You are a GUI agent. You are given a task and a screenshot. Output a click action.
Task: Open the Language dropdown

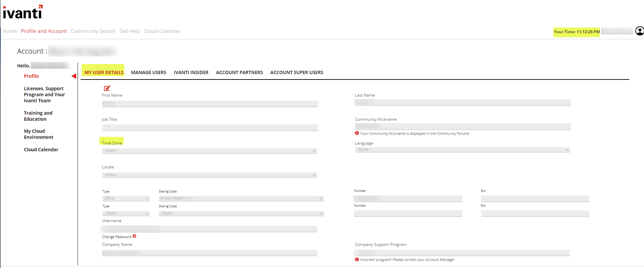(462, 150)
